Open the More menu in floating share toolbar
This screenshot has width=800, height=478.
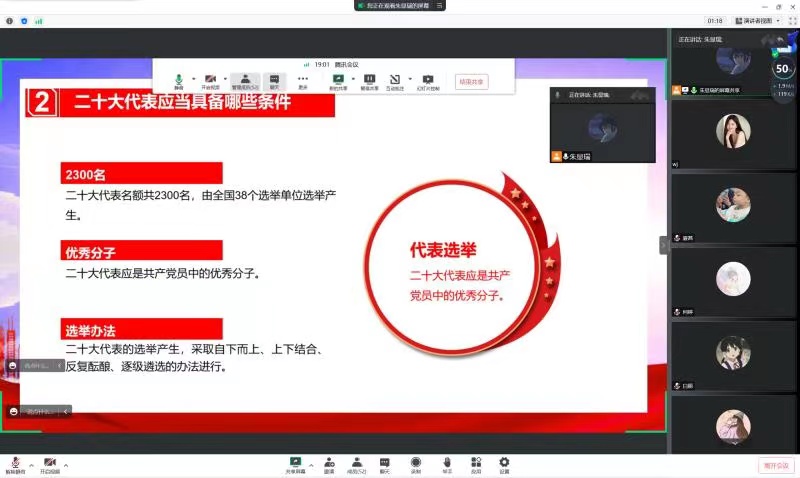pyautogui.click(x=303, y=80)
